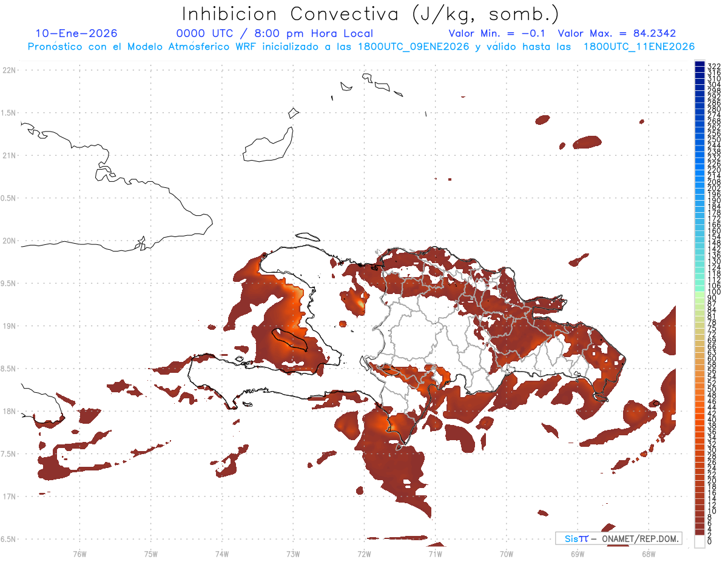Click the "17N" latitude label

pos(8,496)
